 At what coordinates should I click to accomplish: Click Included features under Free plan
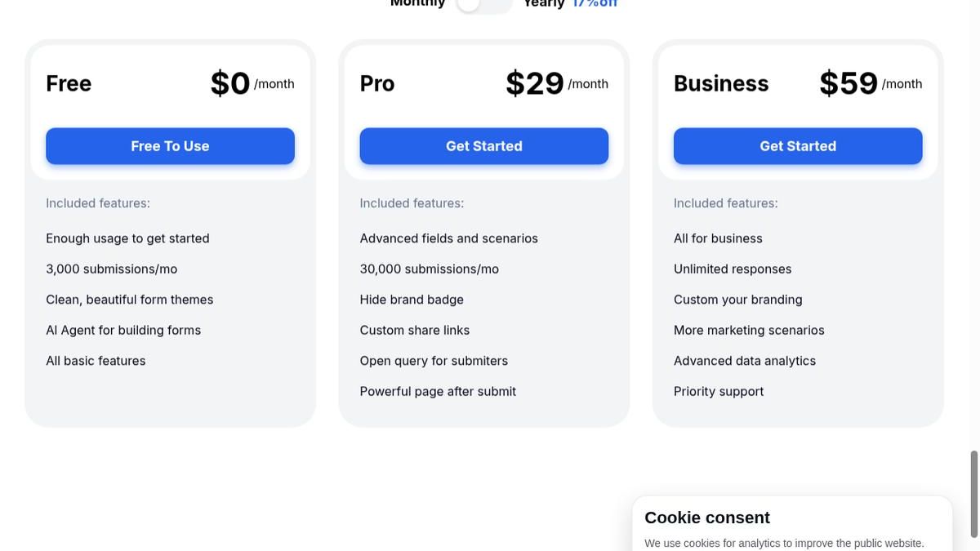tap(98, 201)
